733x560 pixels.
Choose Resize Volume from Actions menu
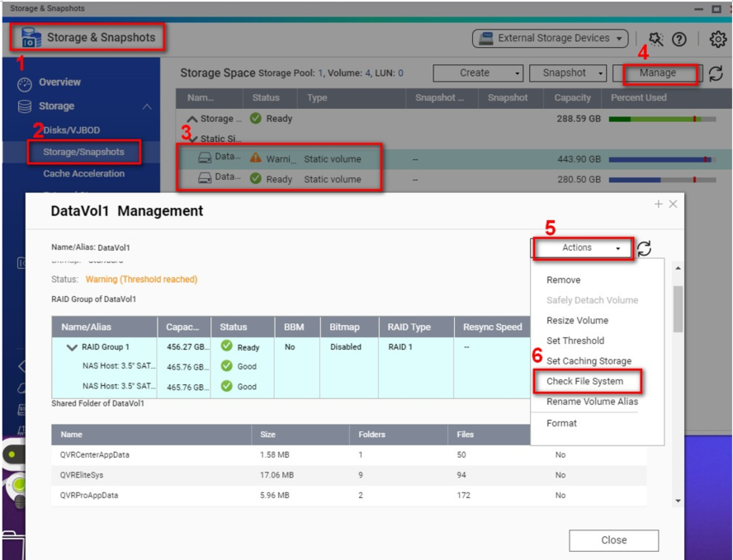[577, 321]
